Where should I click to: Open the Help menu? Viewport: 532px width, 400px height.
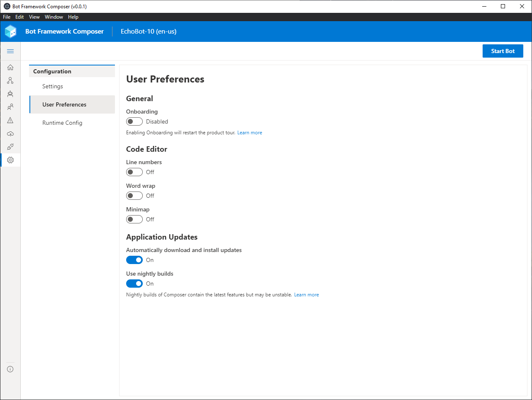[x=73, y=17]
